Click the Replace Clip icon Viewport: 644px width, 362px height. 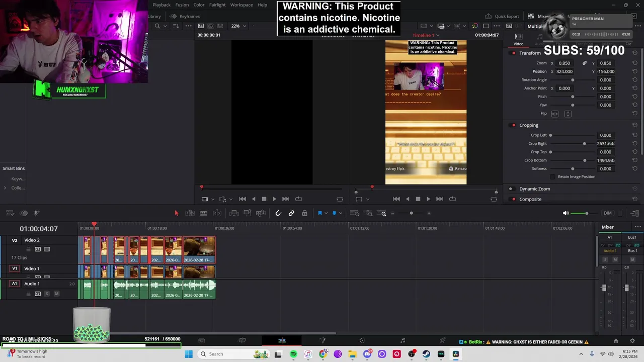click(x=261, y=213)
